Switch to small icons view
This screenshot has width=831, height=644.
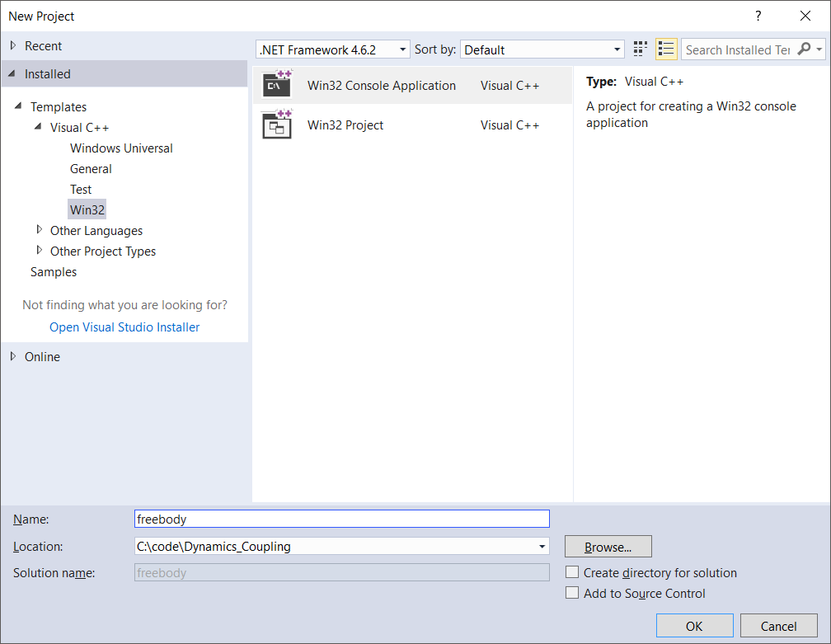pos(641,49)
